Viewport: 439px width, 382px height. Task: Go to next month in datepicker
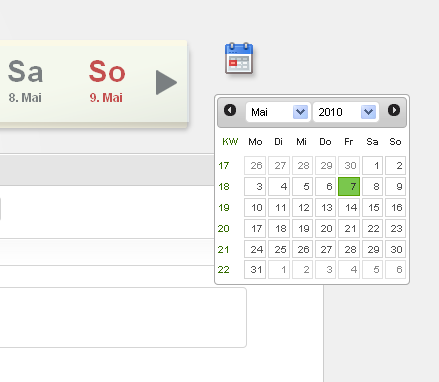pyautogui.click(x=394, y=110)
